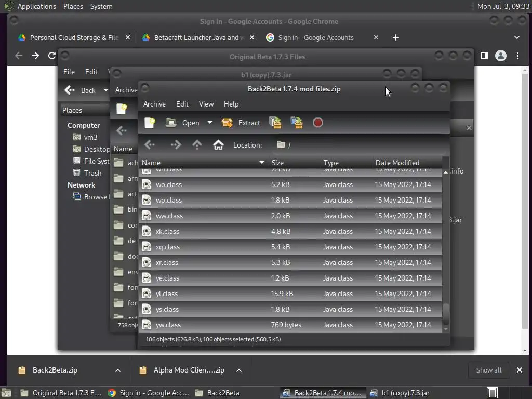
Task: Toggle Chrome side panel icon
Action: click(484, 56)
